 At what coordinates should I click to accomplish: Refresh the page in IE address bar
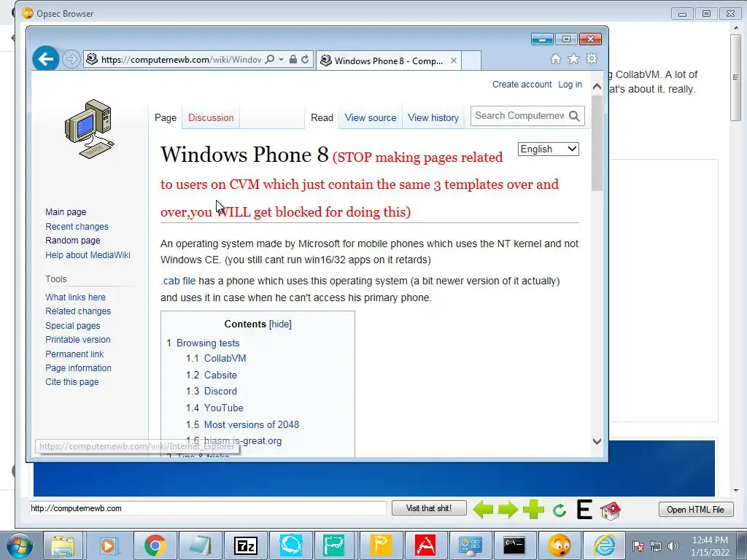pyautogui.click(x=305, y=60)
